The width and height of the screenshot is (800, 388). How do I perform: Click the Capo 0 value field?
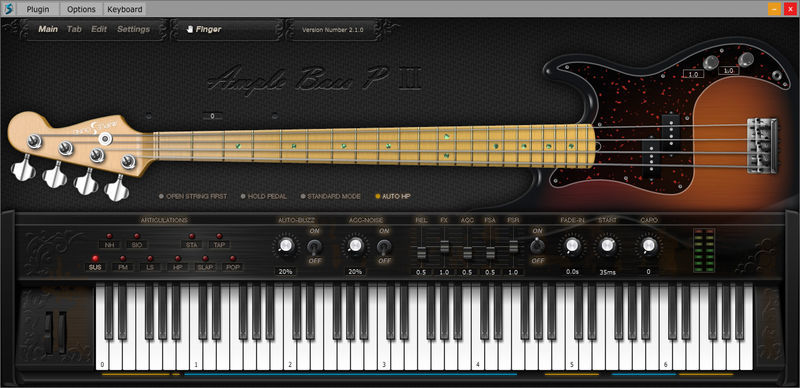648,272
